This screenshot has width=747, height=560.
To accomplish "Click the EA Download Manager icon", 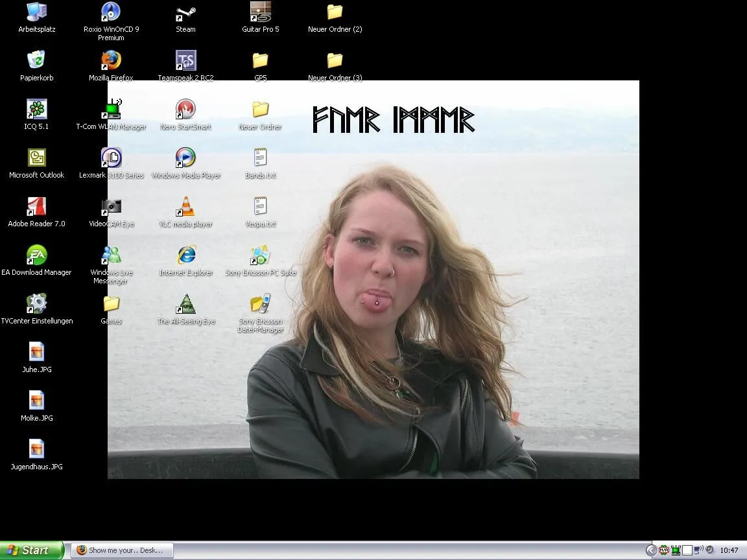I will tap(37, 255).
